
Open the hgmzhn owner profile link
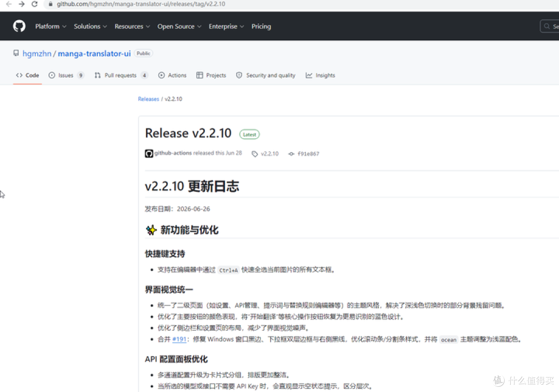(x=37, y=53)
